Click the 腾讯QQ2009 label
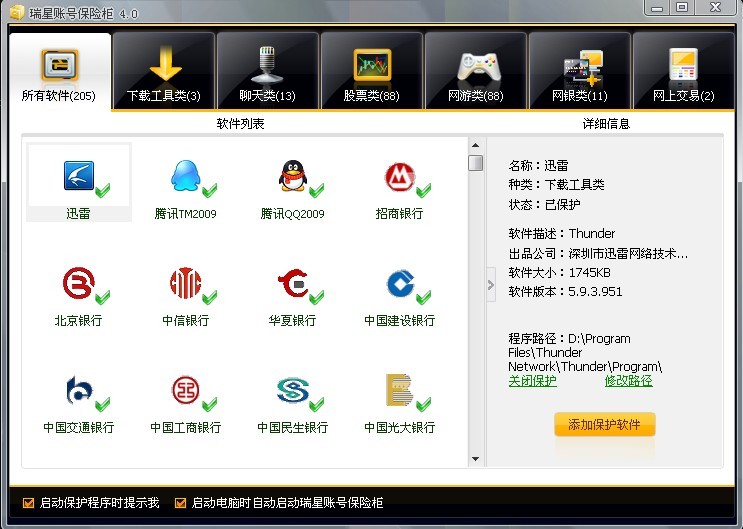The height and width of the screenshot is (529, 743). [x=292, y=214]
